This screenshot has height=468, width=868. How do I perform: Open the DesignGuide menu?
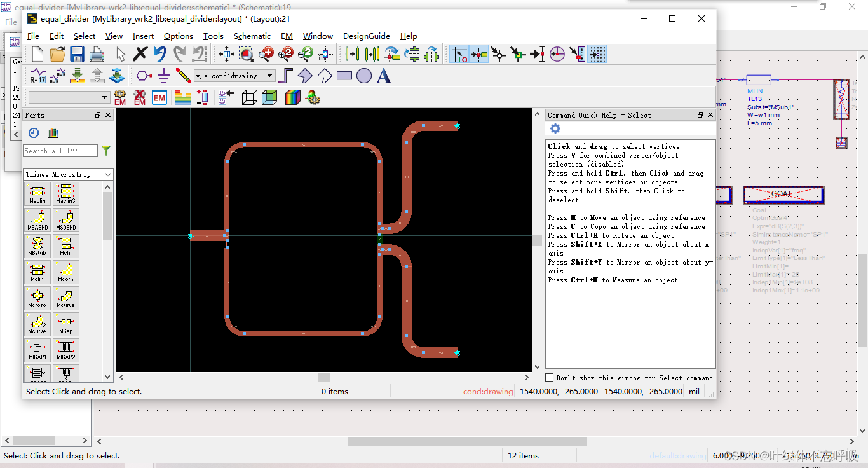[x=366, y=36]
